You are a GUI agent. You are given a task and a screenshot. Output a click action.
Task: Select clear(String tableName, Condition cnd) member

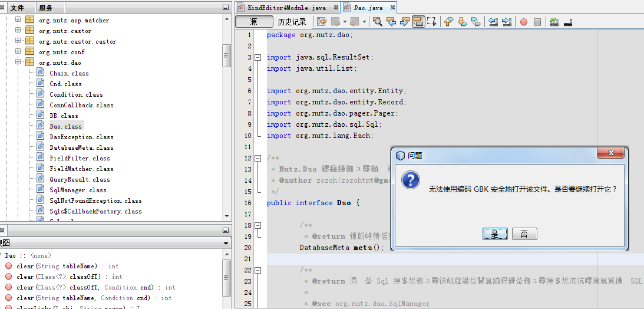point(94,298)
